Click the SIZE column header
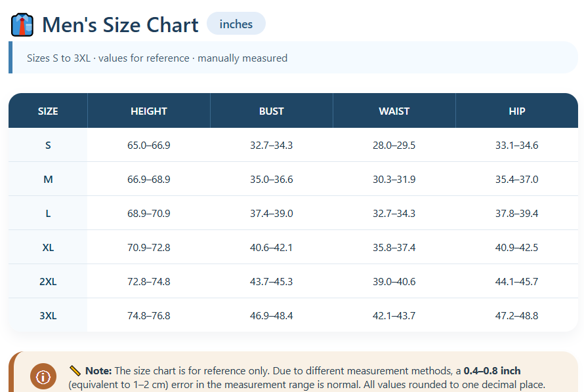The height and width of the screenshot is (392, 584). [x=48, y=111]
